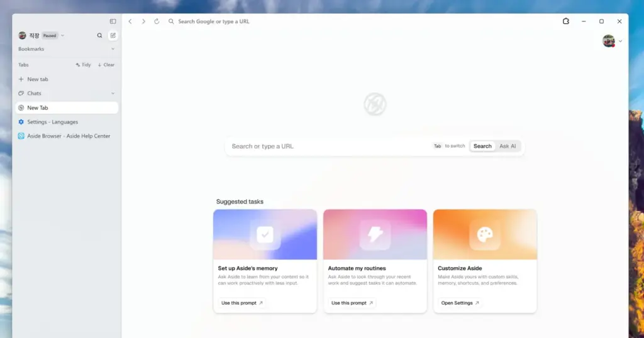Click the lightning bolt icon on routines card

pos(375,234)
